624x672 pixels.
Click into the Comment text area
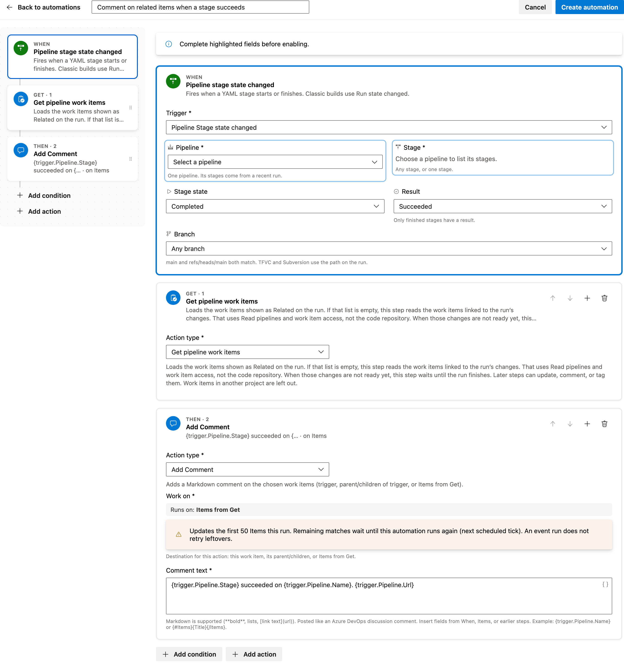point(389,596)
